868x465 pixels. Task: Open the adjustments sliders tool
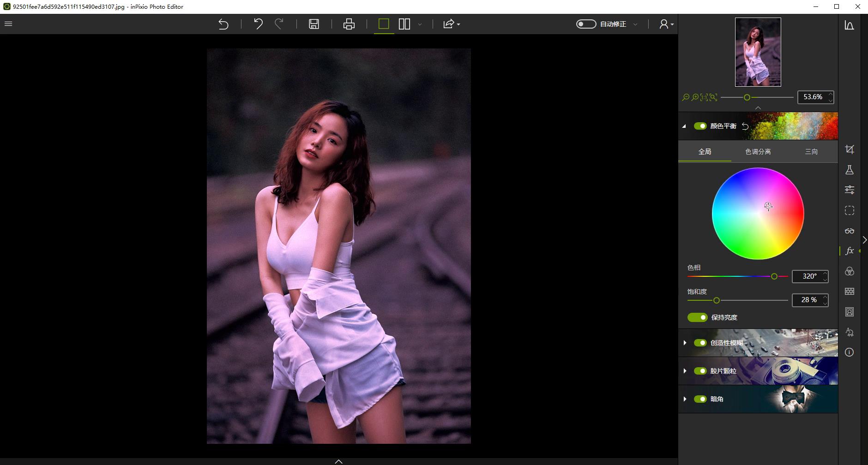850,190
